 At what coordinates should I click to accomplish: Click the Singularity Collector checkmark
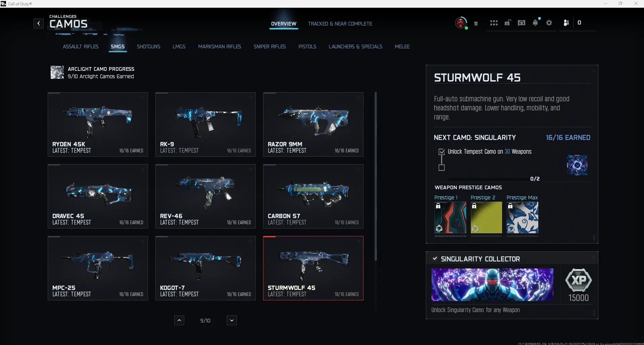pos(435,259)
